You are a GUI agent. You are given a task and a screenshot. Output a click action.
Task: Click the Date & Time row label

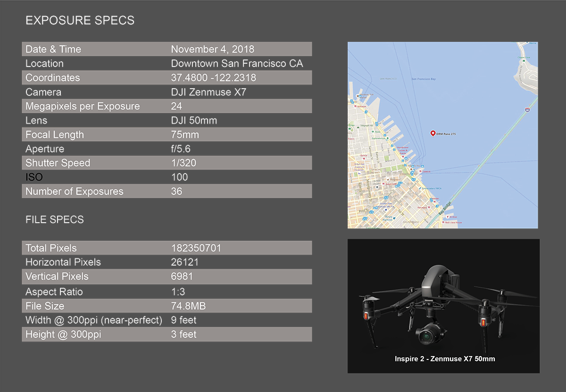coord(53,50)
